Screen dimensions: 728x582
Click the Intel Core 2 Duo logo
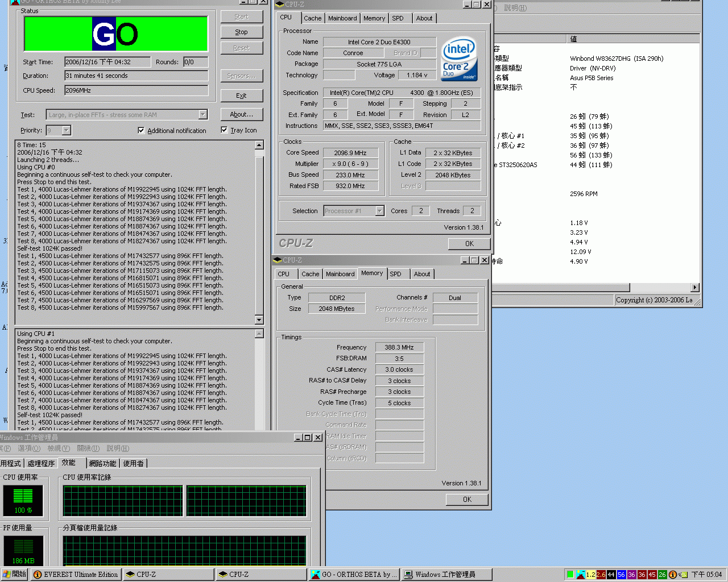click(460, 59)
